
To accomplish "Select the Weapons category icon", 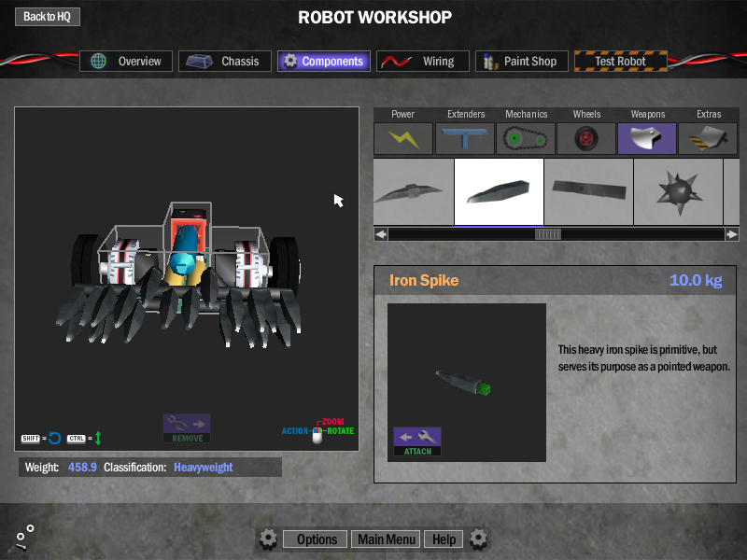I will point(647,138).
